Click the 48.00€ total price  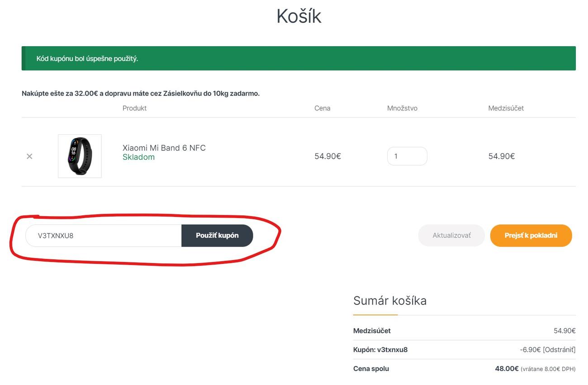(x=507, y=369)
